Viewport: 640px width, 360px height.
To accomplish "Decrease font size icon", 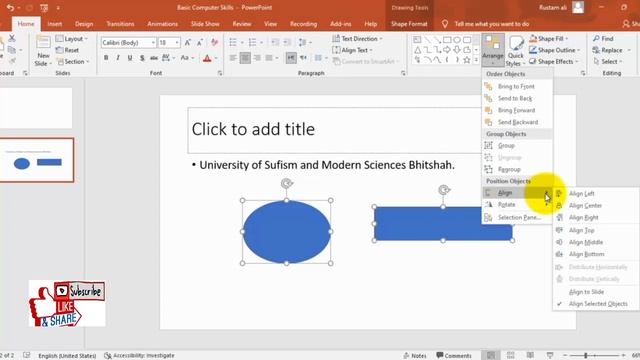I will (200, 42).
